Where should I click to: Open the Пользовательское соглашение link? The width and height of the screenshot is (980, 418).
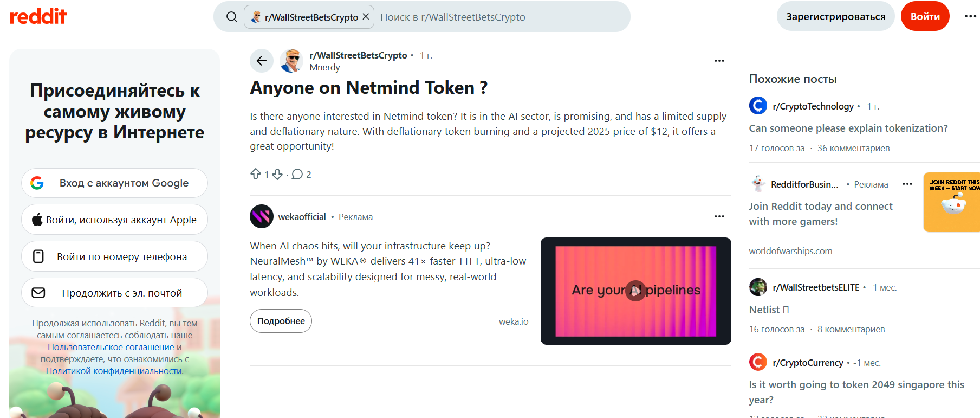pyautogui.click(x=111, y=347)
